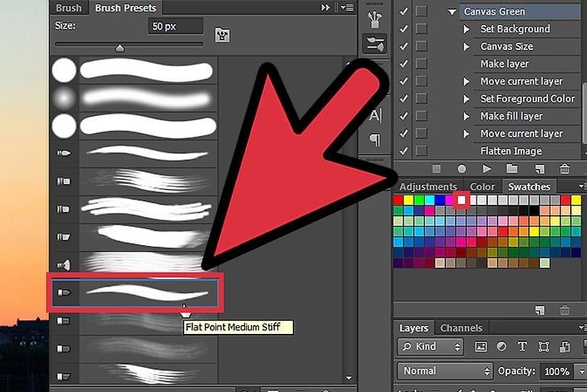The height and width of the screenshot is (392, 587).
Task: Toggle the Brush panel button beside size field
Action: point(222,34)
